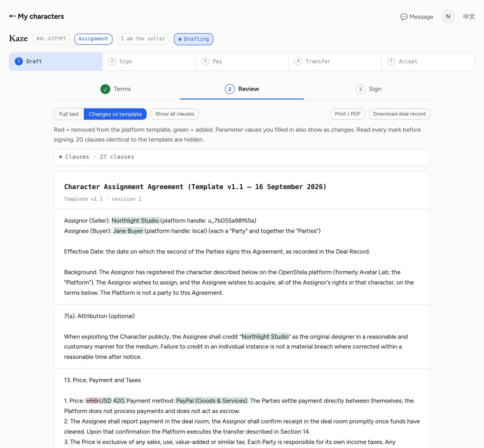Click the number 3 circle beside sub-step Sign
484x448 pixels.
point(360,89)
